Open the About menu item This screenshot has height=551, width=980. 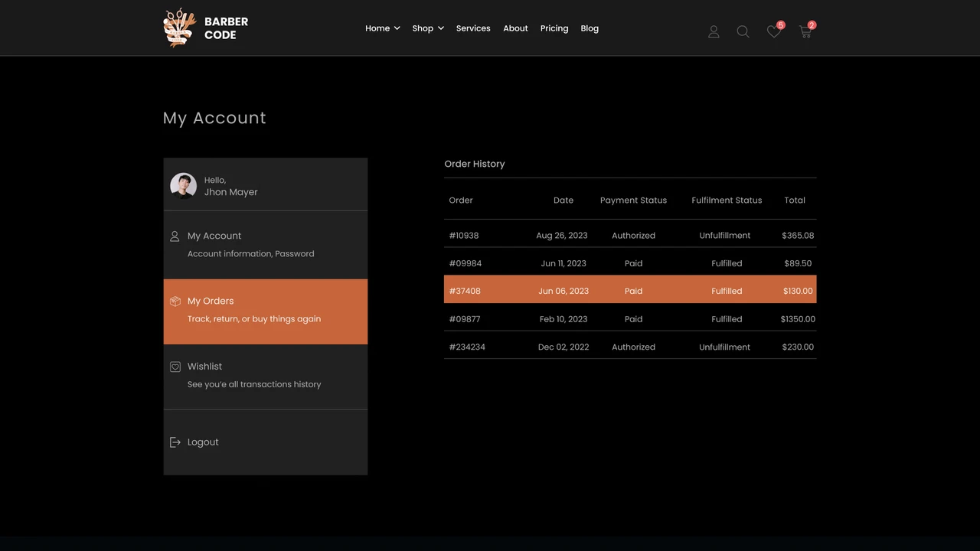[515, 28]
